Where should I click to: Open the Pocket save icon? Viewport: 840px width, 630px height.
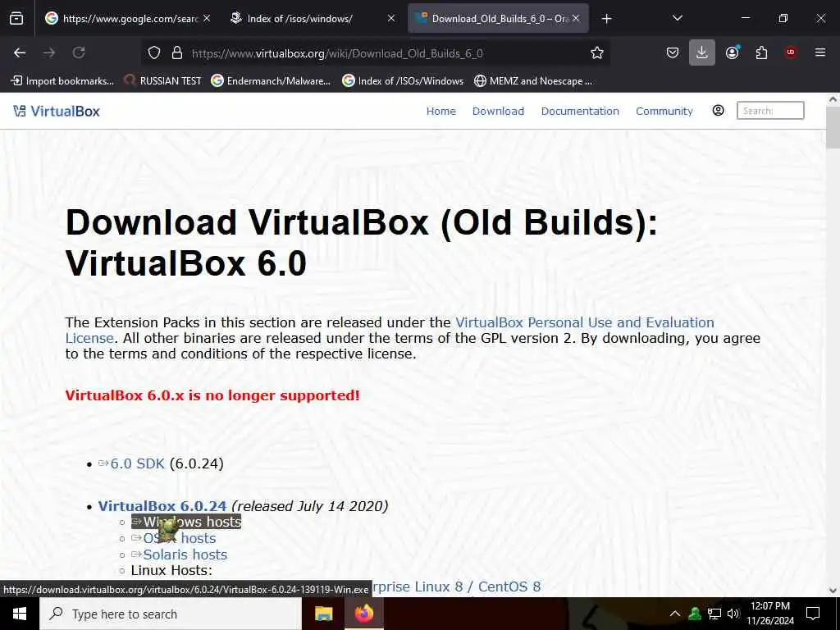coord(673,52)
